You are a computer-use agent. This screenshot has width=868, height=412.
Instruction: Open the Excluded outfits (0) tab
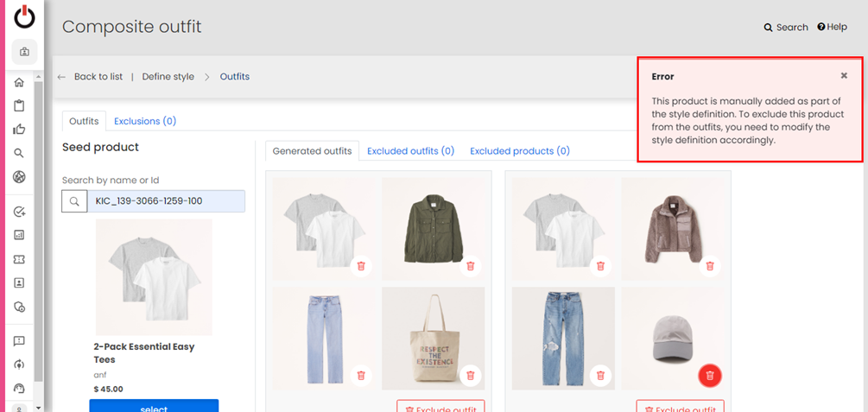click(x=411, y=150)
